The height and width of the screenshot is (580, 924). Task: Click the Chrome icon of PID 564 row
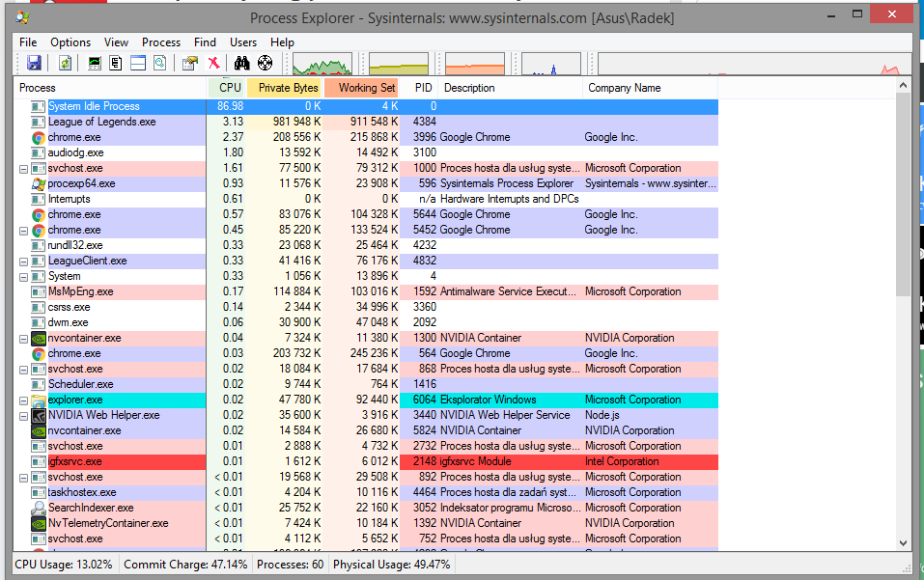tap(39, 354)
